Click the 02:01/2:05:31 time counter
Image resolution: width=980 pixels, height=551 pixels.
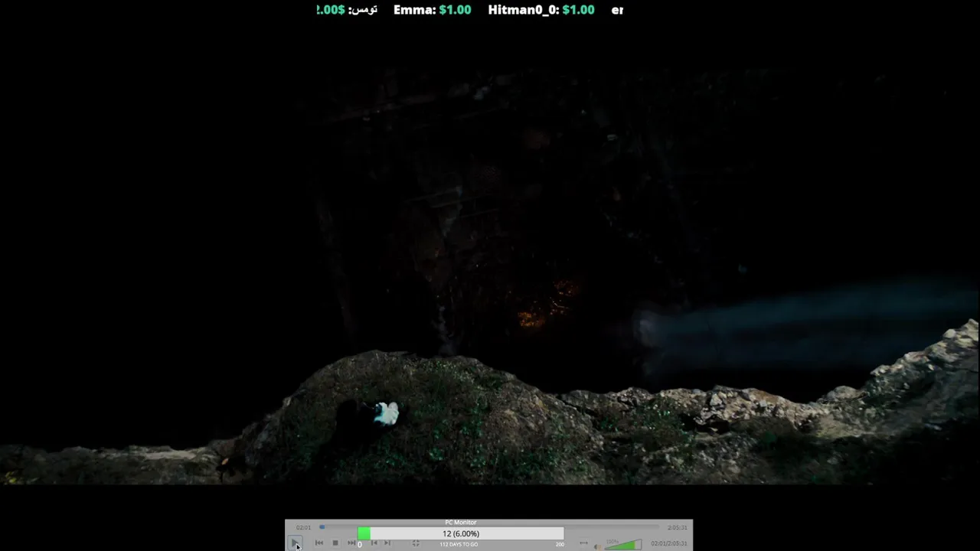click(668, 543)
